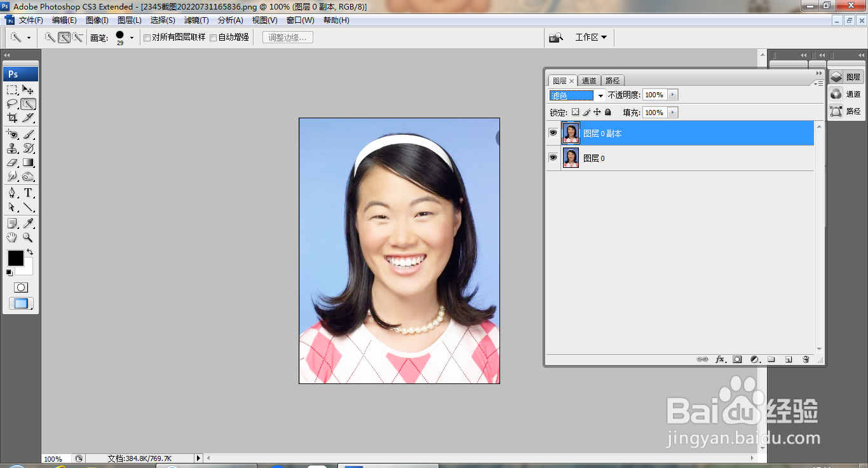
Task: Open 选择(S) menu
Action: tap(163, 20)
